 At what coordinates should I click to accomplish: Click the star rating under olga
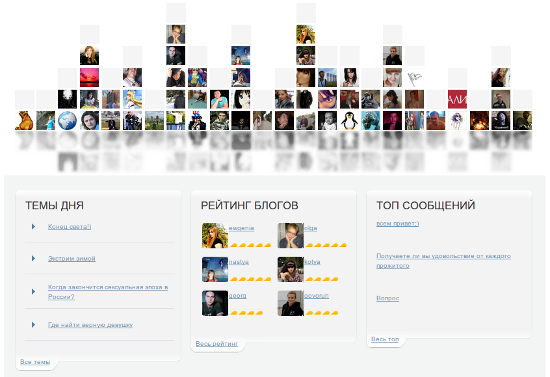326,245
